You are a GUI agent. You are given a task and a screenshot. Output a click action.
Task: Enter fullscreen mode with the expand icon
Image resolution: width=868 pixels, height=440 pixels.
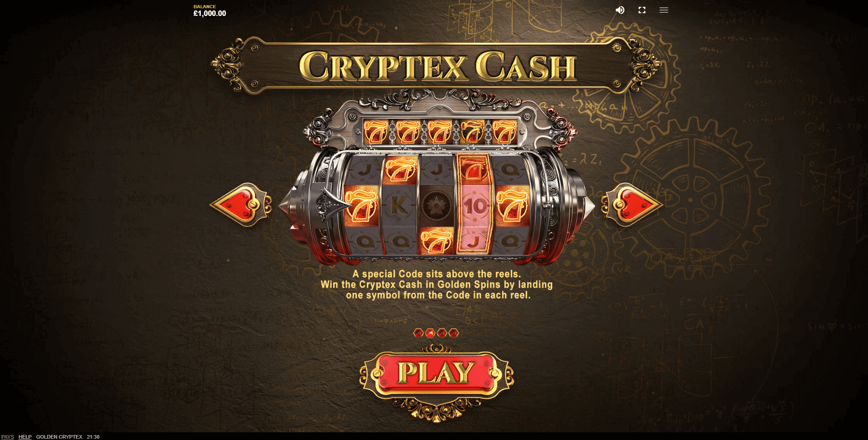[x=642, y=10]
